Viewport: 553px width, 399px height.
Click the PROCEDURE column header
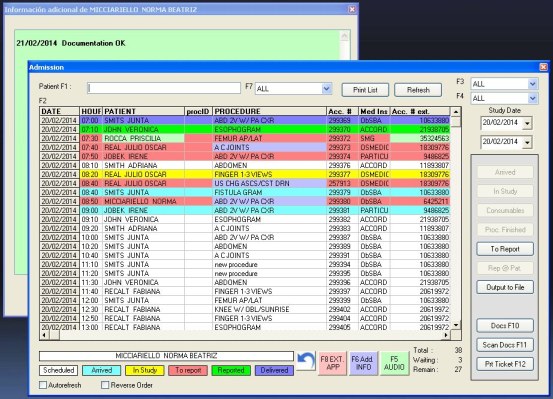click(269, 111)
